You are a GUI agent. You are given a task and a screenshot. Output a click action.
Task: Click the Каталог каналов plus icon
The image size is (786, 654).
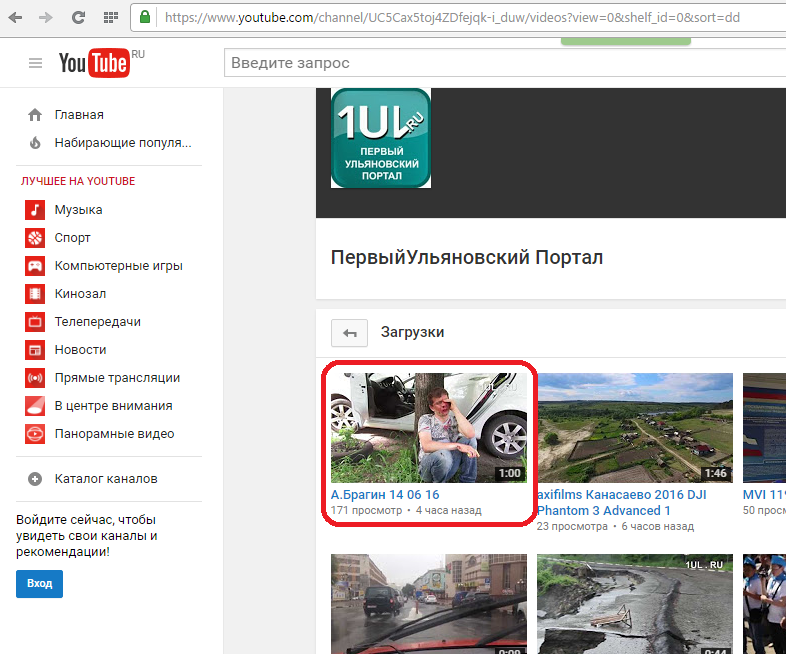click(x=35, y=479)
